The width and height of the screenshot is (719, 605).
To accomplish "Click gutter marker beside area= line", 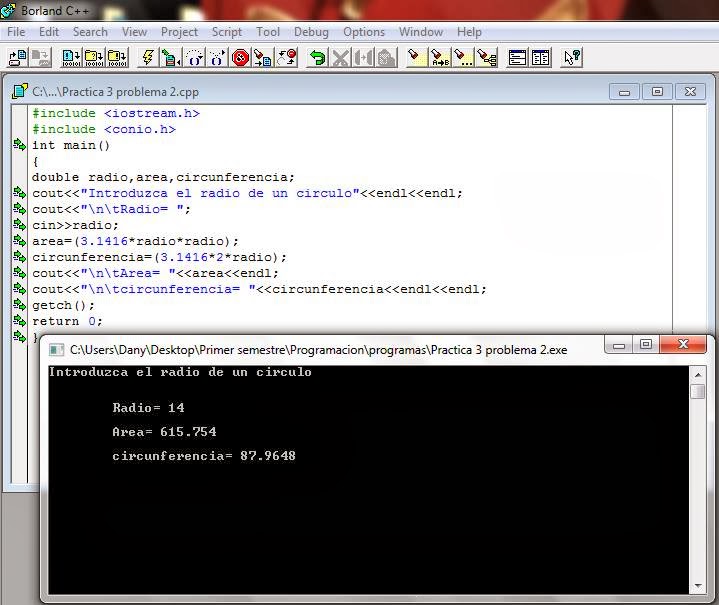I will (x=20, y=241).
